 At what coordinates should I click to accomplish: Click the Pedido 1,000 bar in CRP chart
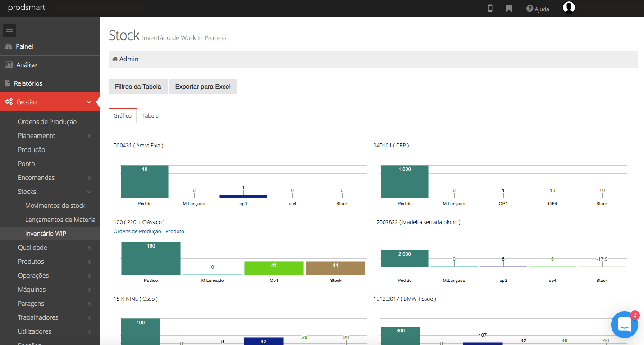click(x=405, y=181)
